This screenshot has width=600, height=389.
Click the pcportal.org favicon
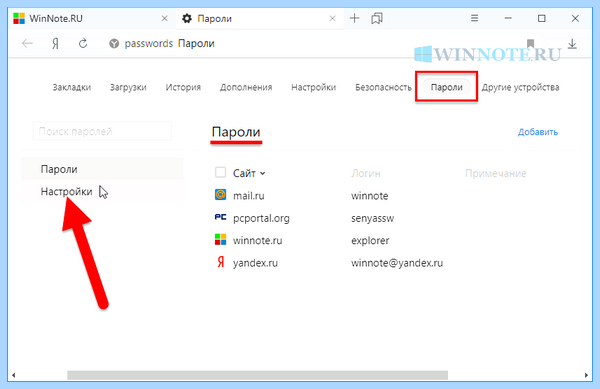click(x=220, y=217)
